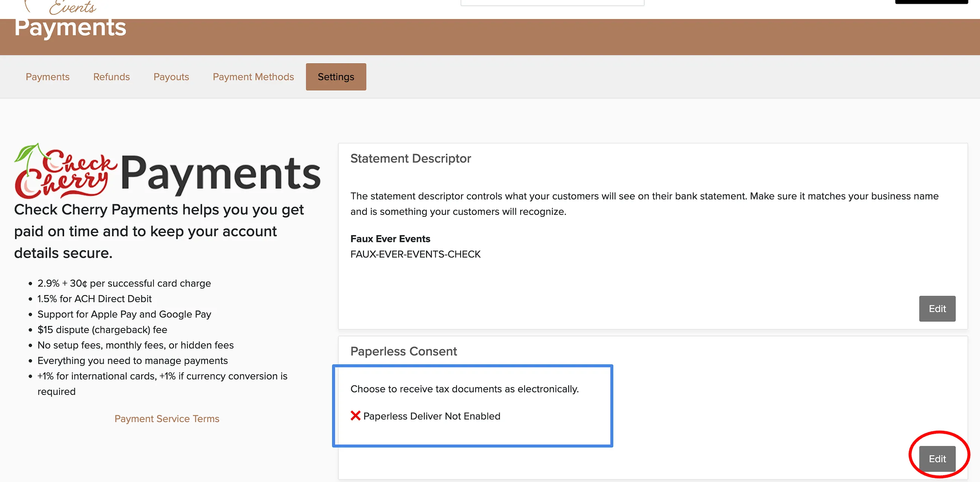The width and height of the screenshot is (980, 482).
Task: Click the Apple Pay and Google Pay line
Action: (124, 314)
